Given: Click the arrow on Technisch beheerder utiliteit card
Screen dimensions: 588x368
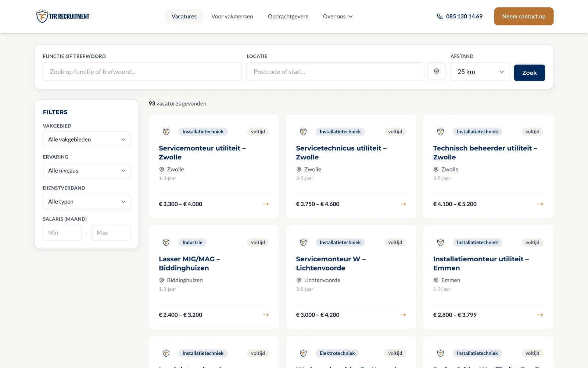Looking at the screenshot, I should point(540,204).
